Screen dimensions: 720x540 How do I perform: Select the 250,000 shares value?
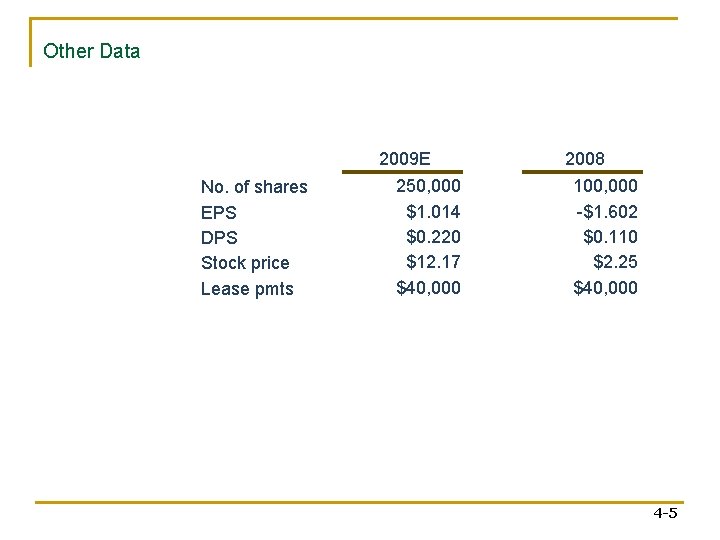coord(428,186)
